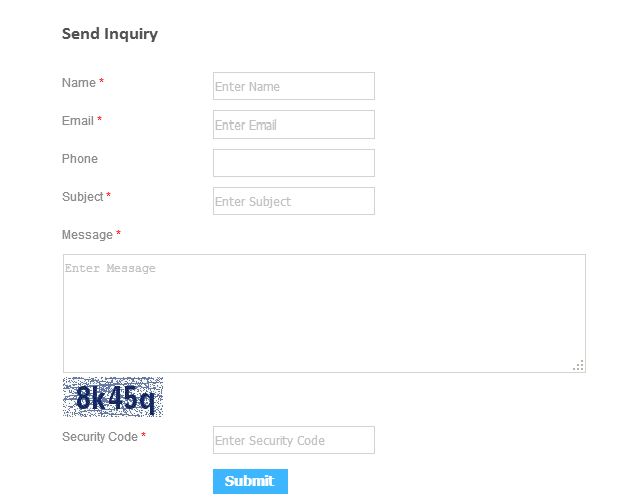The height and width of the screenshot is (500, 633).
Task: Click the Email field label
Action: (x=78, y=121)
